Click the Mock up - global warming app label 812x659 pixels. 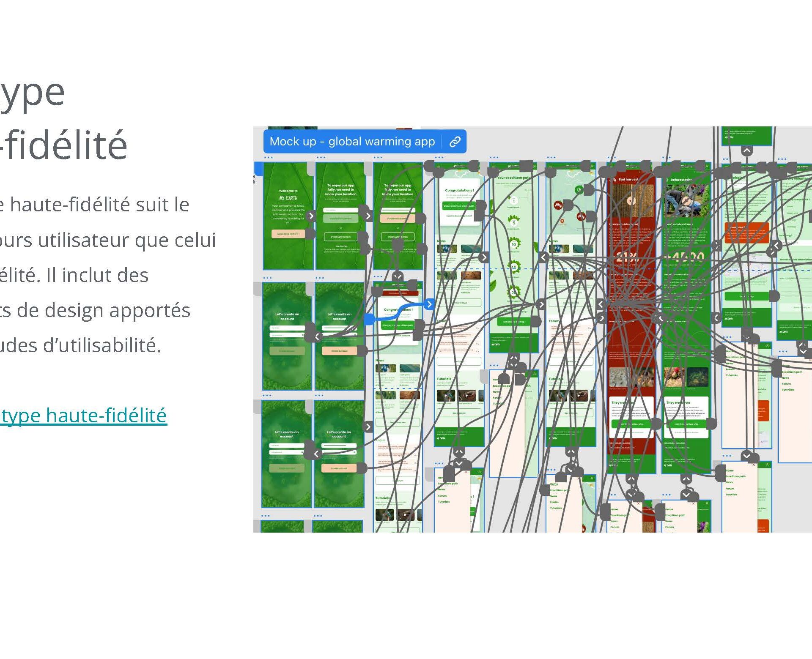pyautogui.click(x=352, y=142)
